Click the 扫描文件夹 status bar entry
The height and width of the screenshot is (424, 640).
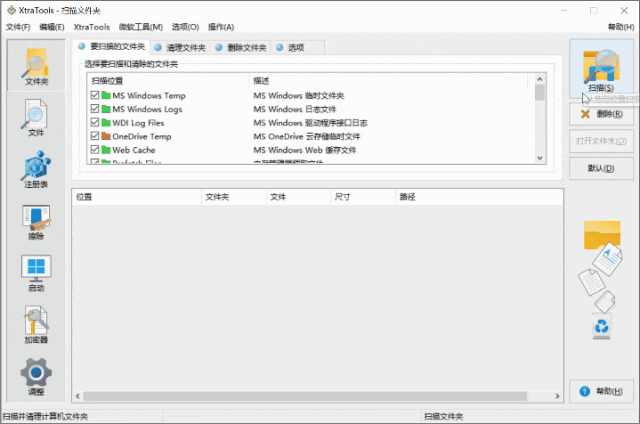pyautogui.click(x=443, y=417)
